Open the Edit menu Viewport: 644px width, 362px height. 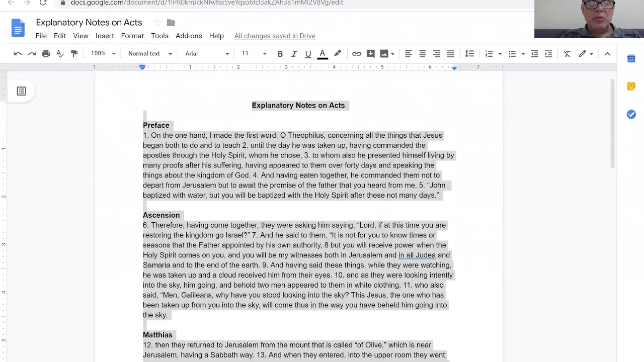tap(60, 36)
